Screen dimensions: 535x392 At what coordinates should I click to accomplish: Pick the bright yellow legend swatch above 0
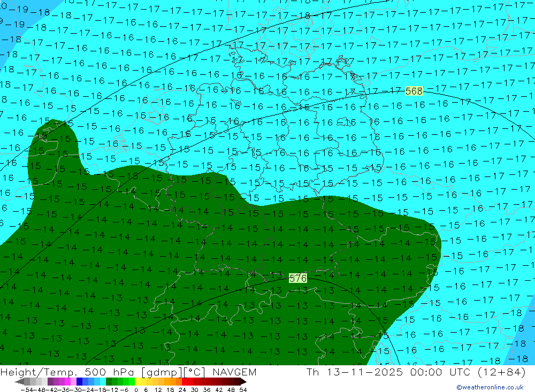(x=138, y=382)
